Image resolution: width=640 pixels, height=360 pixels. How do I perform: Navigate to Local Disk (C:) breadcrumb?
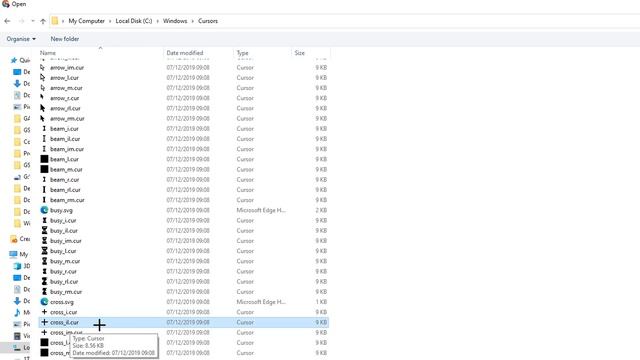tap(134, 21)
